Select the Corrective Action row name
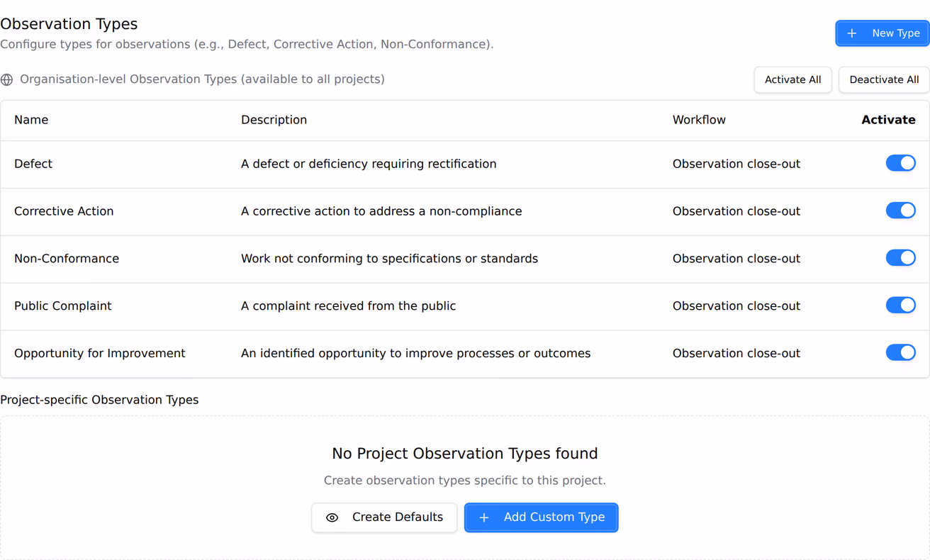The height and width of the screenshot is (560, 930). (64, 211)
